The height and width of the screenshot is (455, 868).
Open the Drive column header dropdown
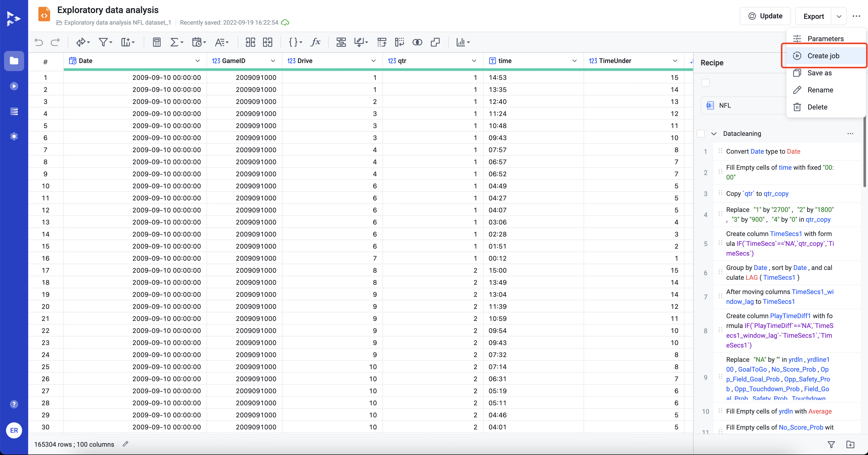373,61
